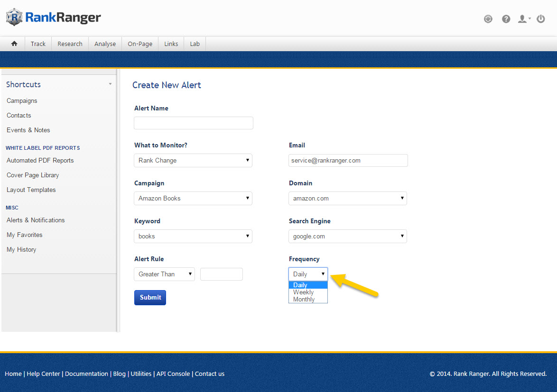This screenshot has height=392, width=557.
Task: Collapse the Shortcuts panel arrow
Action: pyautogui.click(x=110, y=84)
